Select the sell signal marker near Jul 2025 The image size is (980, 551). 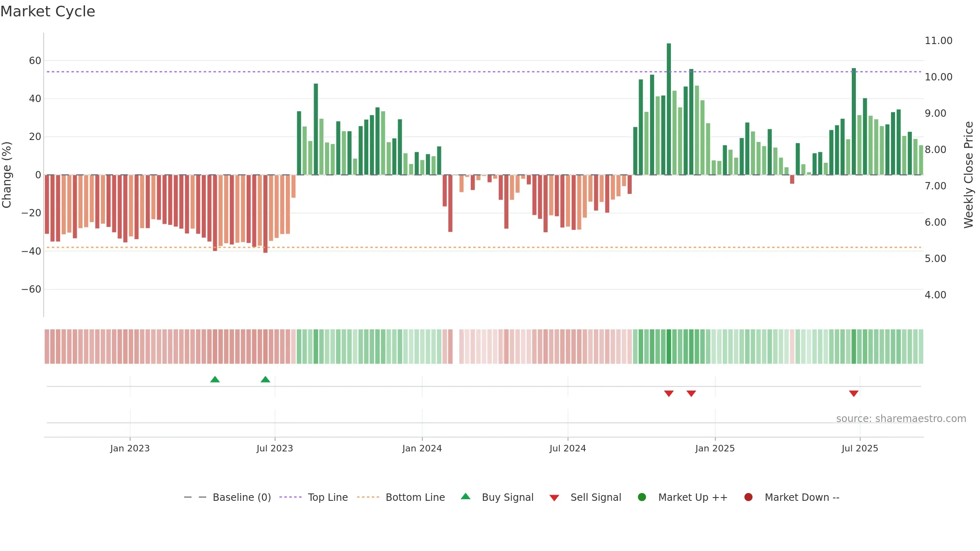click(x=854, y=393)
